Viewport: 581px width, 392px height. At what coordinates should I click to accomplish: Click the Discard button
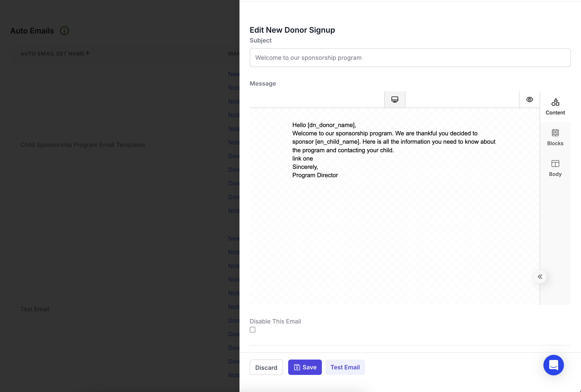266,367
